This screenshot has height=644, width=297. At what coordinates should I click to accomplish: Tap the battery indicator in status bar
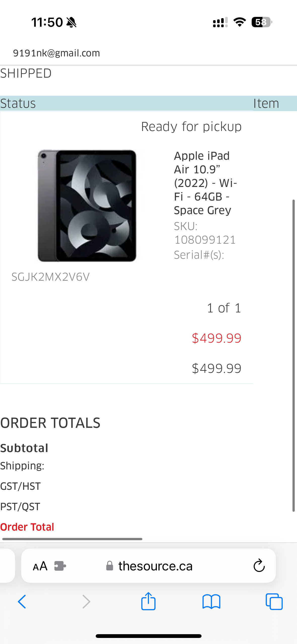(262, 22)
